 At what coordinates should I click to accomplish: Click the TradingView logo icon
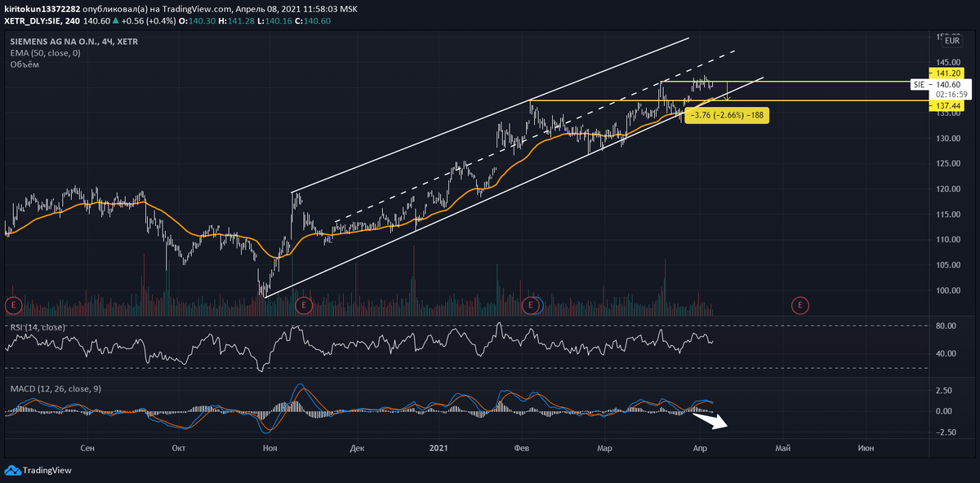pos(11,470)
